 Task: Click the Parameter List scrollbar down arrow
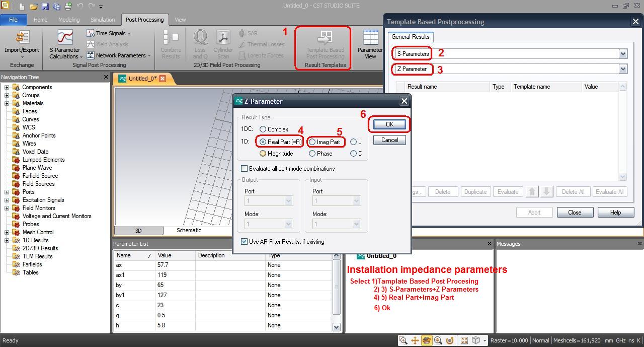tap(337, 327)
